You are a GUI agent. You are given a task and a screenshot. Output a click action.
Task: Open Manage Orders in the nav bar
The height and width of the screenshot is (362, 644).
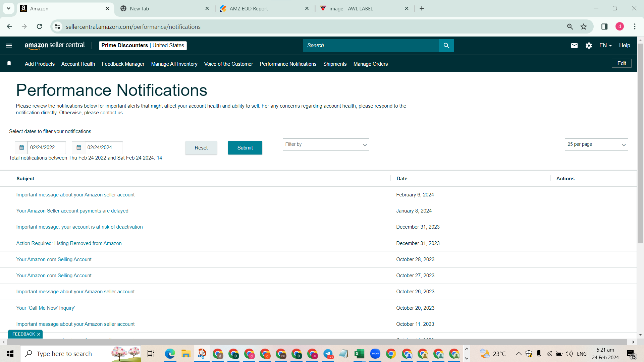371,64
